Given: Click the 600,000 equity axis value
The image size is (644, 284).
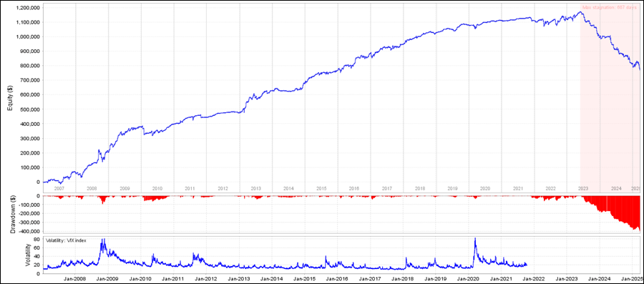Looking at the screenshot, I should click(30, 95).
